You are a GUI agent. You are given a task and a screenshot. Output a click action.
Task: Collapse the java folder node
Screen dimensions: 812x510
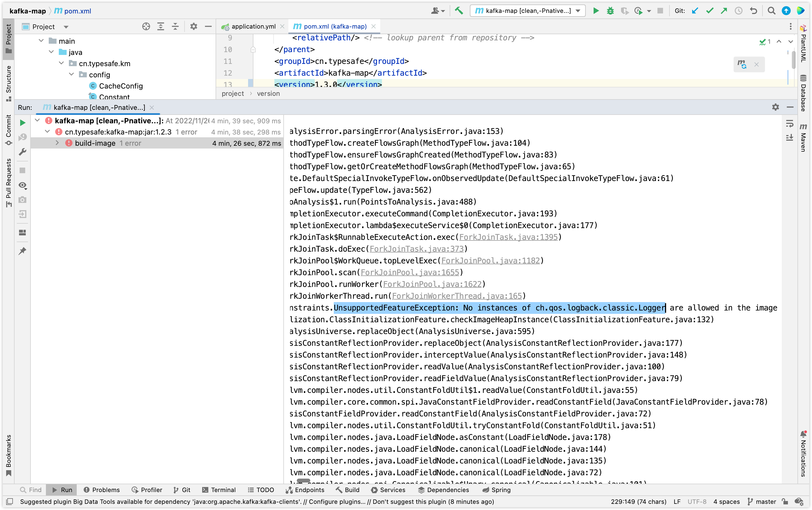pyautogui.click(x=51, y=52)
